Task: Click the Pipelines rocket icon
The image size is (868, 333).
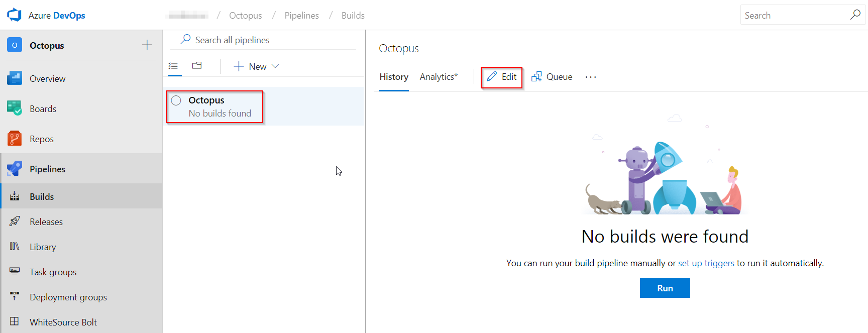Action: click(15, 169)
